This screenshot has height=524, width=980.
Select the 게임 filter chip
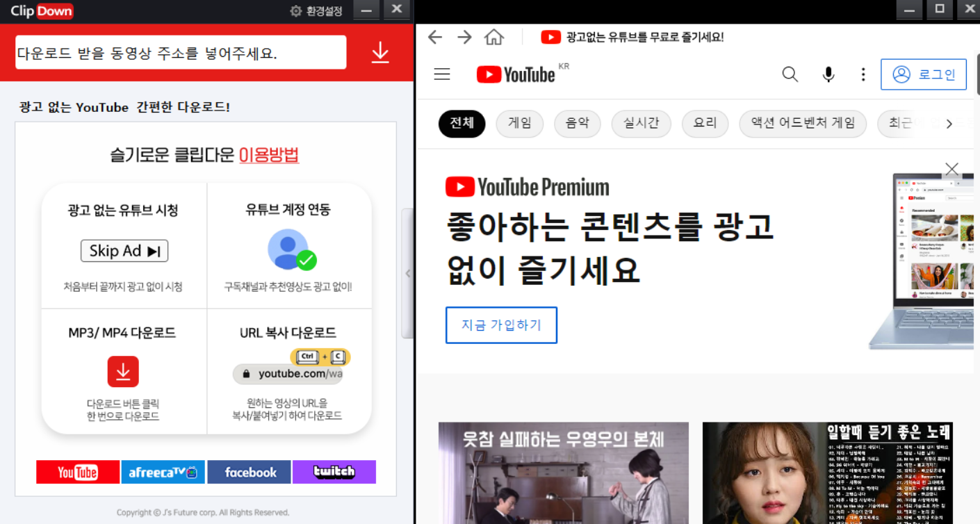pyautogui.click(x=520, y=124)
